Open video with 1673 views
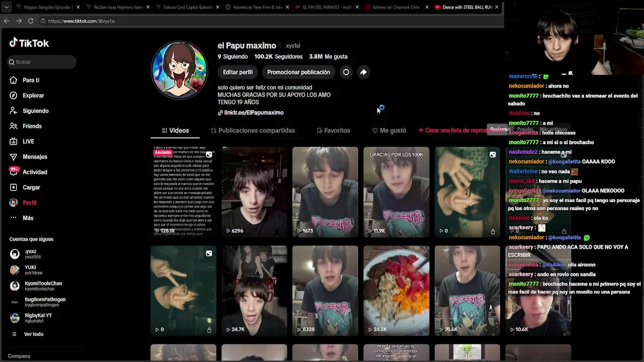 (x=325, y=192)
